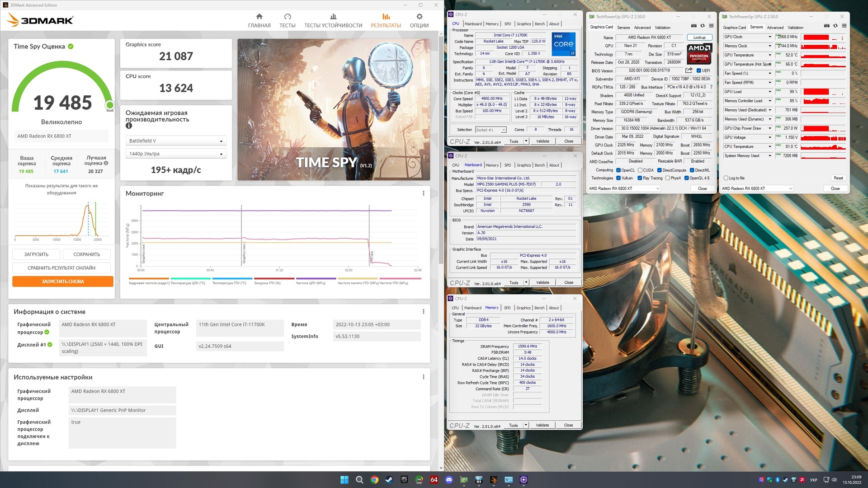Open the system information three-dot menu

click(x=423, y=312)
